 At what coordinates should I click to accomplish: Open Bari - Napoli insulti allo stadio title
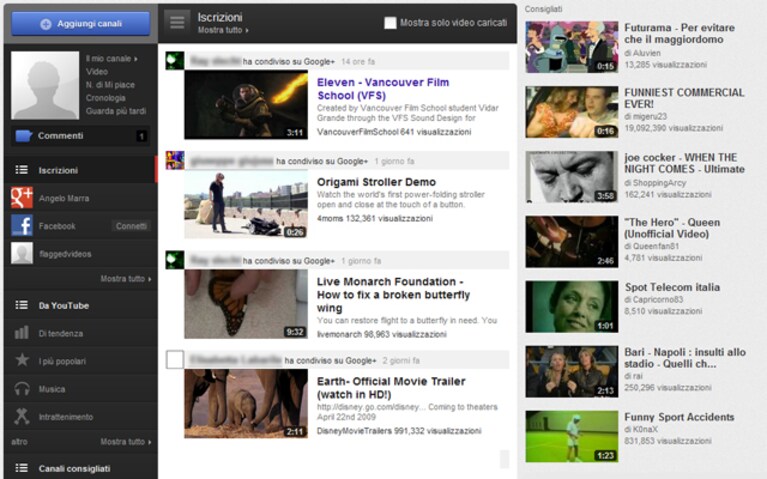[x=685, y=358]
